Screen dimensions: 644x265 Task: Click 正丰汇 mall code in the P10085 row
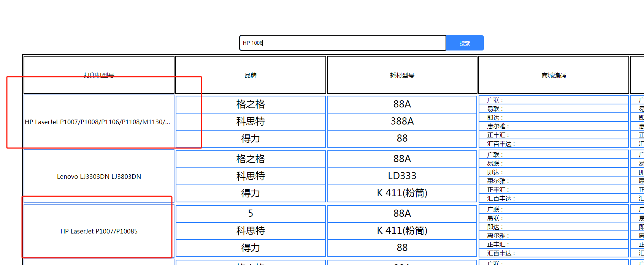[x=554, y=244]
